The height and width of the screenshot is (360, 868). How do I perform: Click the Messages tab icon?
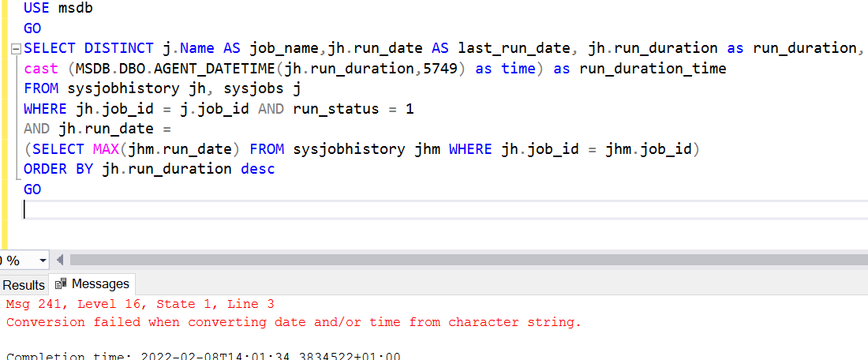click(62, 284)
